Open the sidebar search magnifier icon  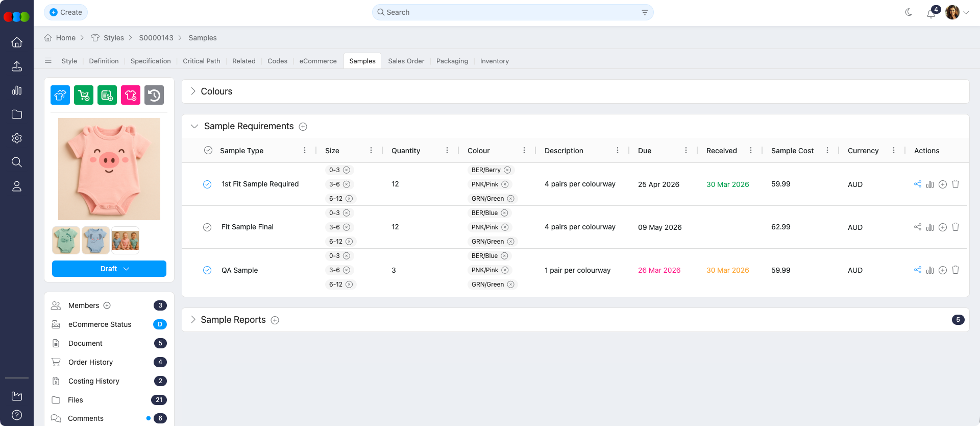[17, 162]
